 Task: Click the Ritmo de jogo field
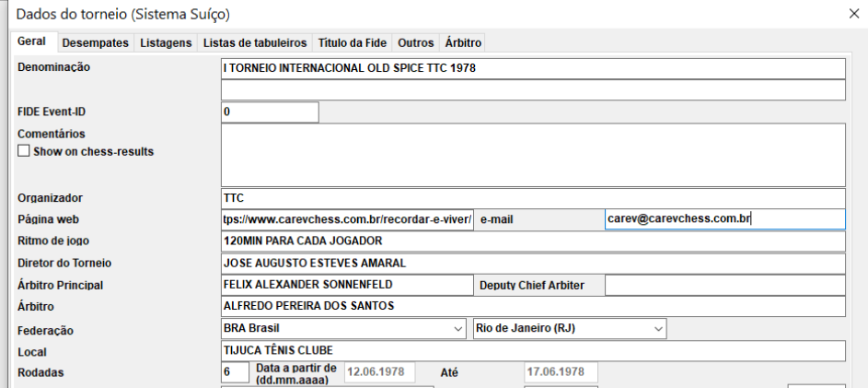coord(532,241)
